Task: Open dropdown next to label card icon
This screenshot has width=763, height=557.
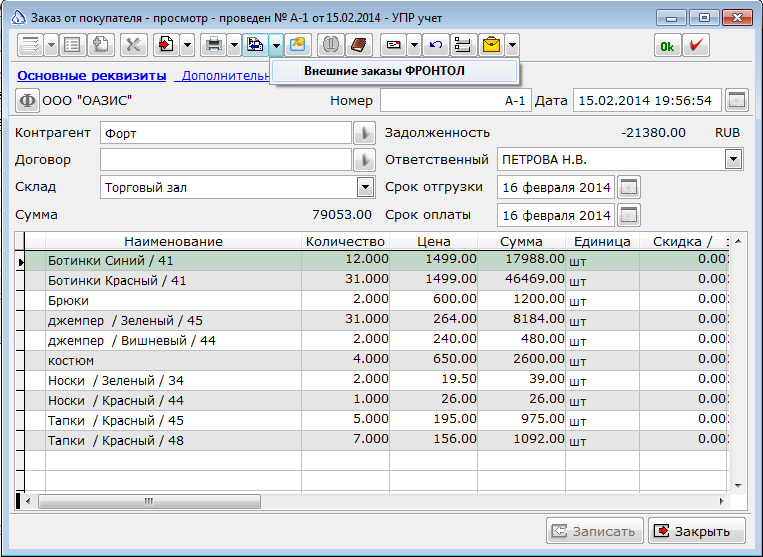Action: tap(414, 45)
